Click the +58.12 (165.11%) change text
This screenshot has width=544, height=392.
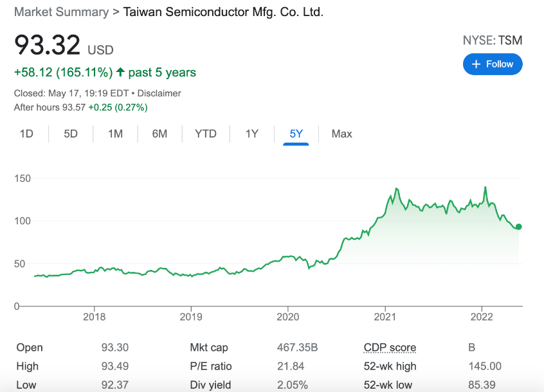click(63, 73)
